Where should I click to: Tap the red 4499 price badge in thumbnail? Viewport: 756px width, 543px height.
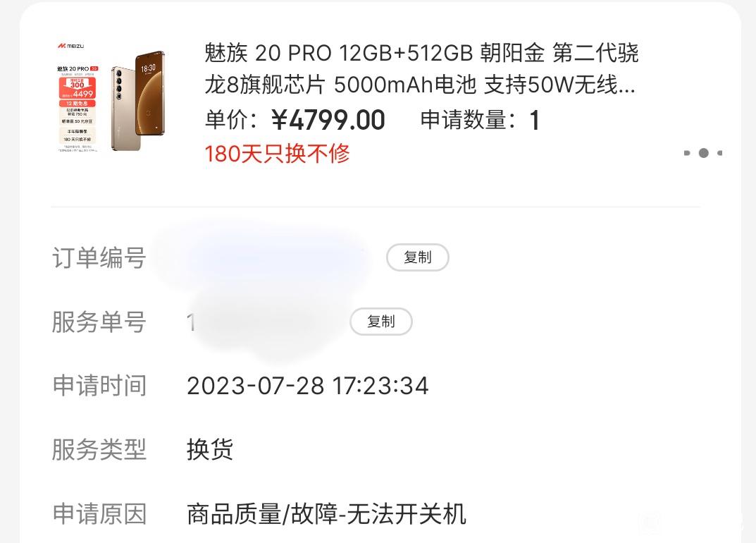pyautogui.click(x=77, y=89)
